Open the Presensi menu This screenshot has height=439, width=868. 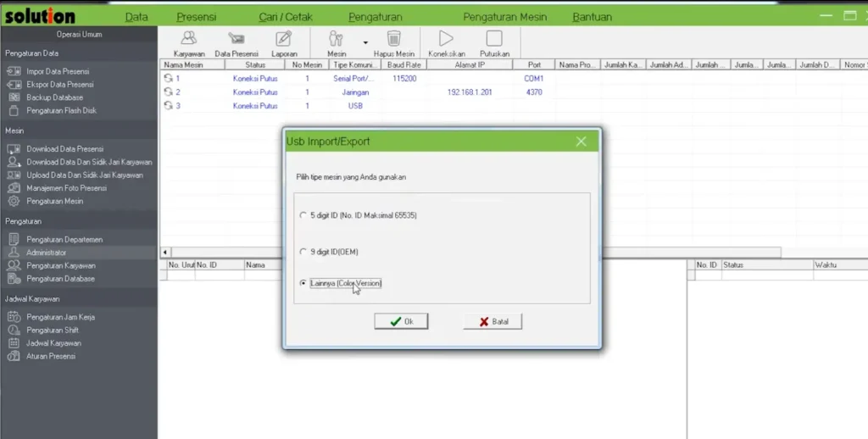[196, 17]
